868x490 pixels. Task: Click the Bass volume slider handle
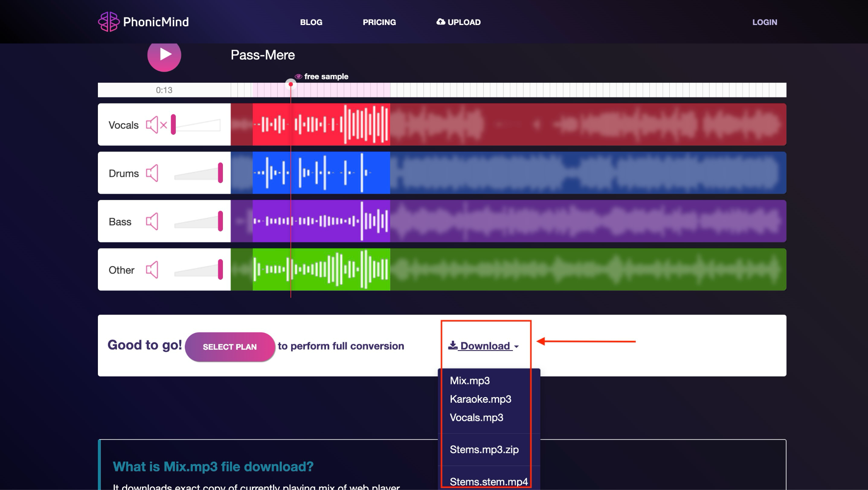220,221
